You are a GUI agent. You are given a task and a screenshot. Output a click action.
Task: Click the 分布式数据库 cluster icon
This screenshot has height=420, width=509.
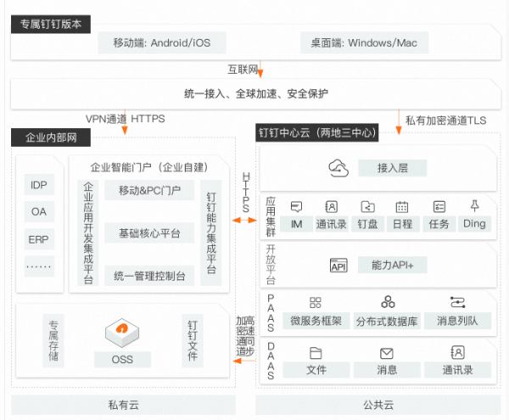click(388, 302)
